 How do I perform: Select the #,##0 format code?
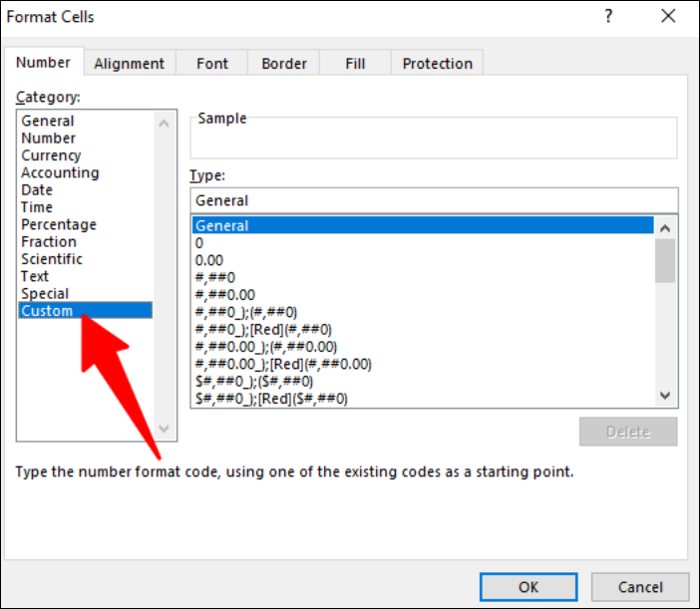click(x=215, y=277)
